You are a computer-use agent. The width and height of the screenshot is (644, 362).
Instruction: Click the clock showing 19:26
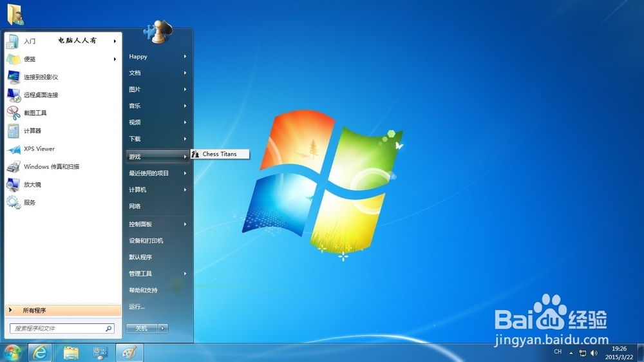(619, 348)
